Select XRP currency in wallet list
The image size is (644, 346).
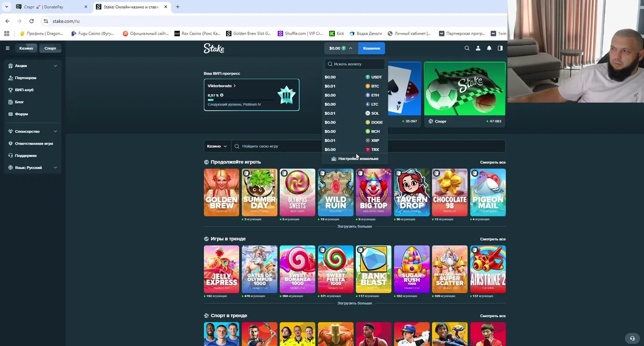pos(354,140)
